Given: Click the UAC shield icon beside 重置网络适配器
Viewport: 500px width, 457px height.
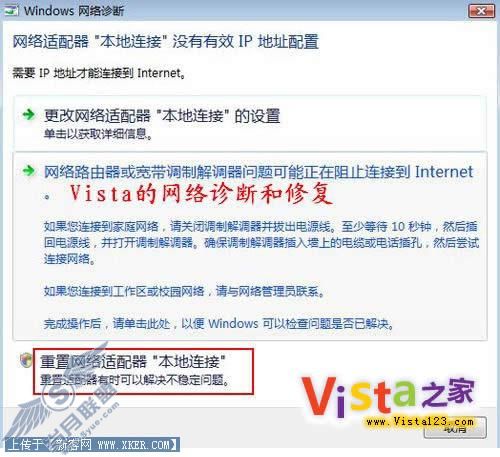Looking at the screenshot, I should point(26,361).
